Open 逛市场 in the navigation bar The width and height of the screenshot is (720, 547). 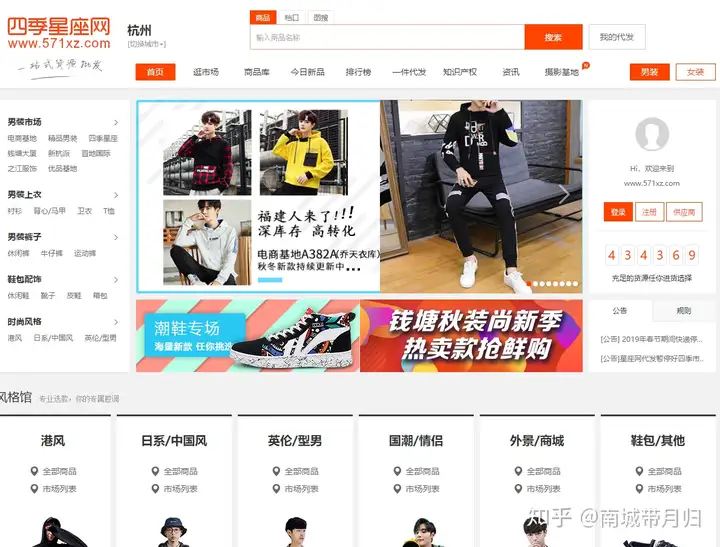(206, 72)
